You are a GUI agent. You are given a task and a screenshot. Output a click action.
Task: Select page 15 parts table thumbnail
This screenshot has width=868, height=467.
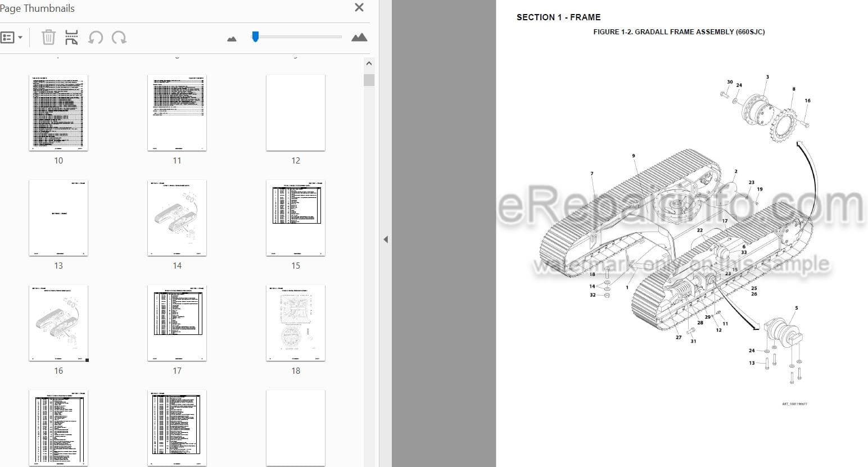point(296,218)
